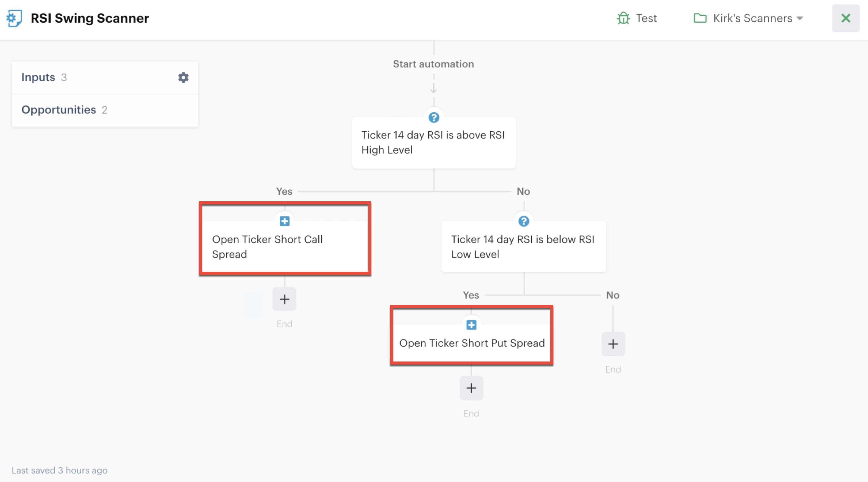Screen dimensions: 868x482
Task: Open Inputs settings gear icon
Action: (x=183, y=77)
